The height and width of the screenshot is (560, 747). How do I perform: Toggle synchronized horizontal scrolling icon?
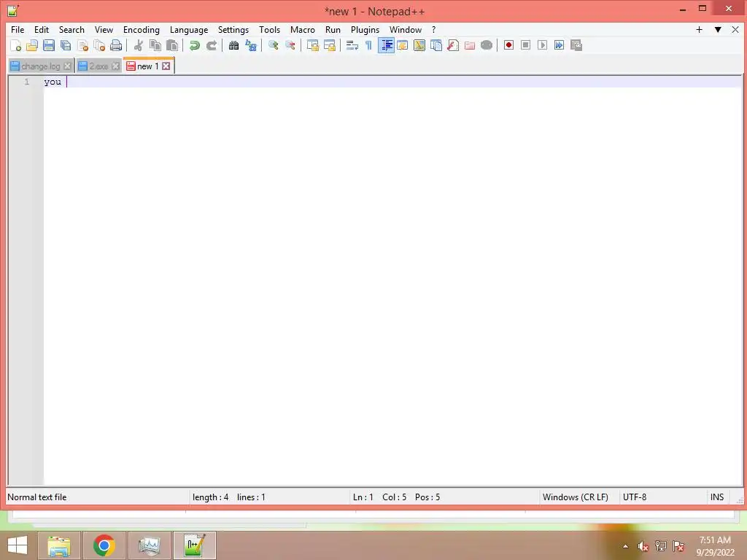tap(329, 45)
